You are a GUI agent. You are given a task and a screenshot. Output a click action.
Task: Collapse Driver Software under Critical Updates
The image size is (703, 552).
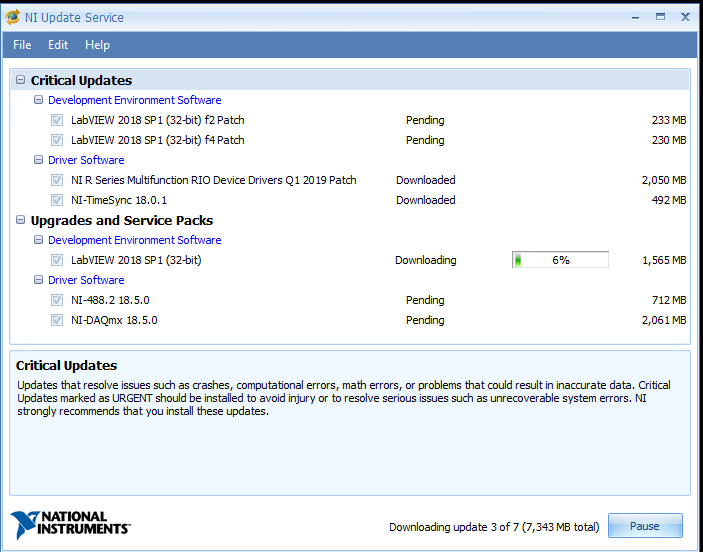[39, 160]
